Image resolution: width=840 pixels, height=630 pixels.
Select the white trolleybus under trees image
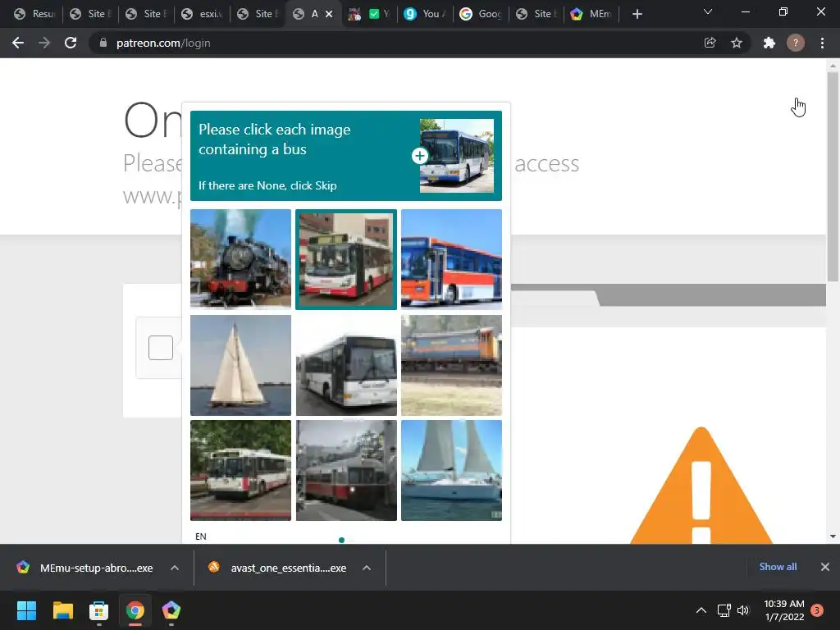tap(240, 470)
